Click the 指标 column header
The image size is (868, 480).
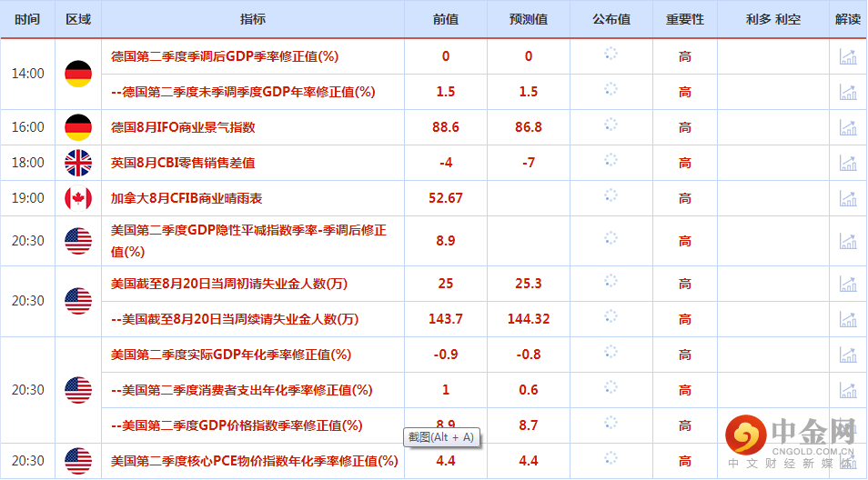[253, 19]
